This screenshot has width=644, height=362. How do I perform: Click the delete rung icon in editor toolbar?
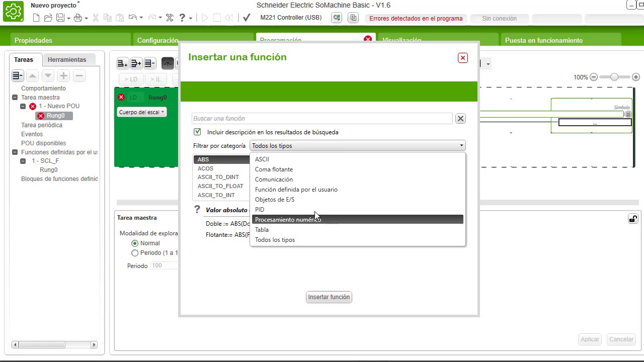149,63
